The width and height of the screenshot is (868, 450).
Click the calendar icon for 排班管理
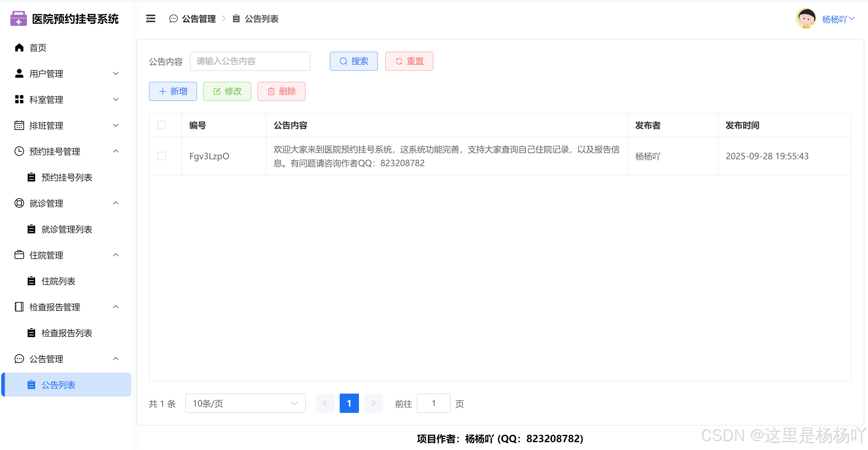point(19,125)
